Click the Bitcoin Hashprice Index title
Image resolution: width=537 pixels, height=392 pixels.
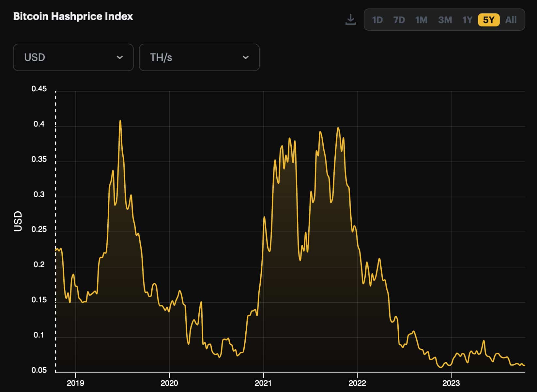(x=73, y=16)
